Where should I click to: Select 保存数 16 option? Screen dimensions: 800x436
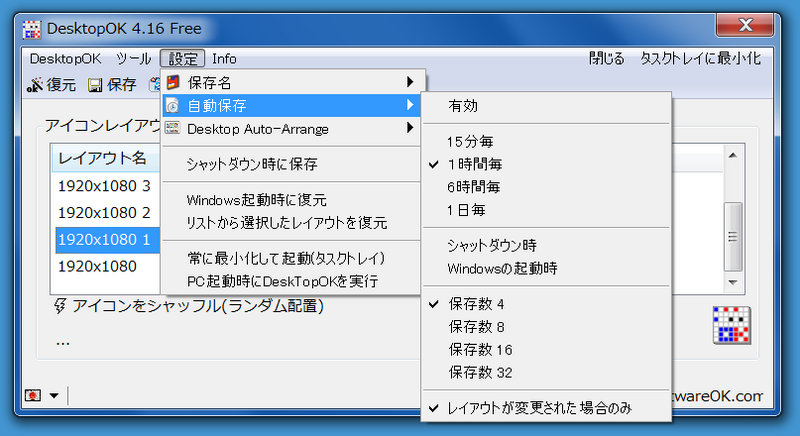point(546,350)
